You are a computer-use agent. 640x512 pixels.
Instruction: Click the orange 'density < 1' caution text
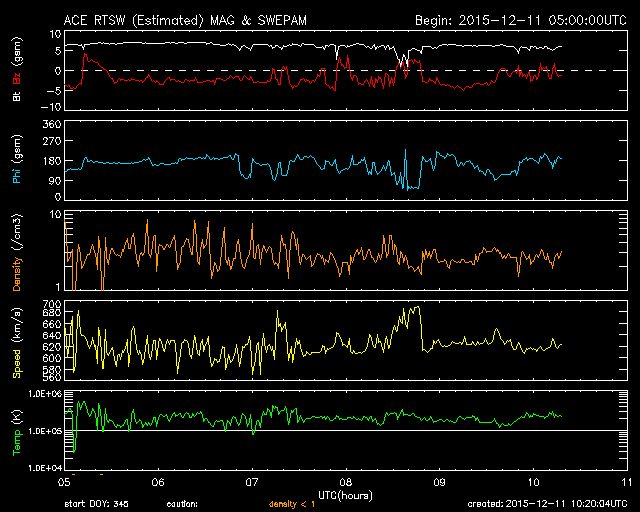tap(292, 504)
